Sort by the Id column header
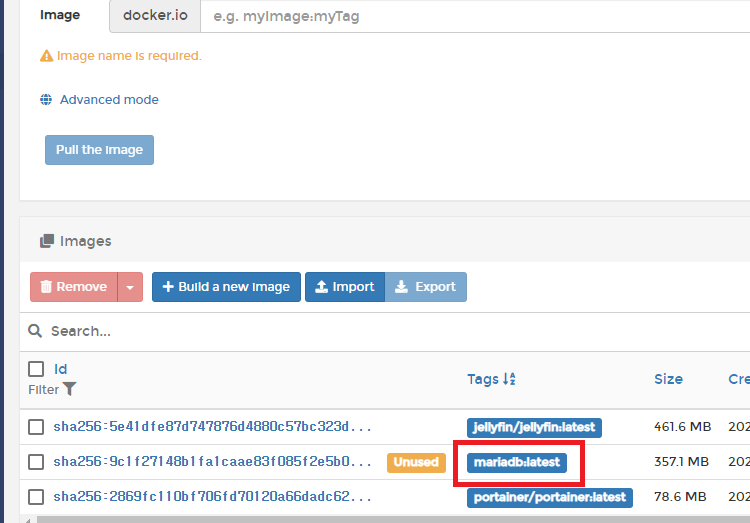This screenshot has width=750, height=523. coord(61,369)
